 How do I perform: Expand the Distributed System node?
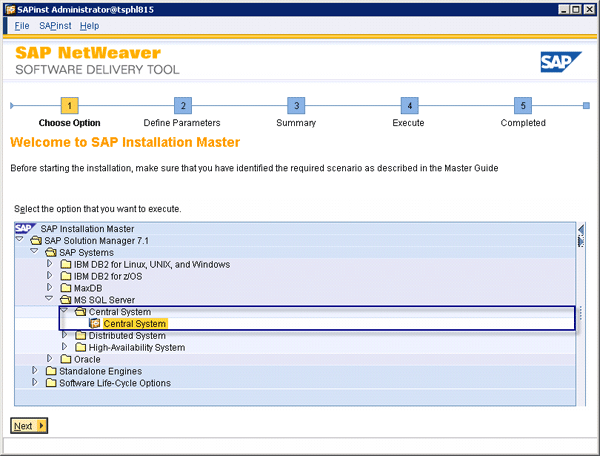pos(64,336)
